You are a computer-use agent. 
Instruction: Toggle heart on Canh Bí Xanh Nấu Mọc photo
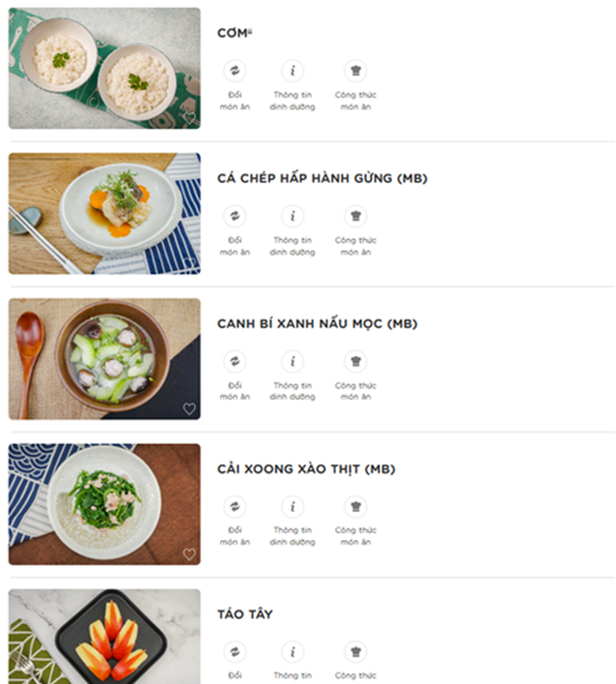189,408
